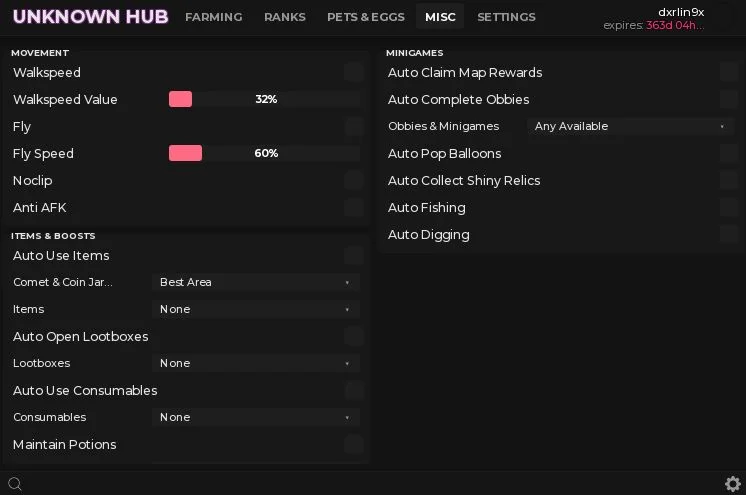Screen dimensions: 746x495
Task: Toggle Noclip on
Action: click(x=354, y=180)
